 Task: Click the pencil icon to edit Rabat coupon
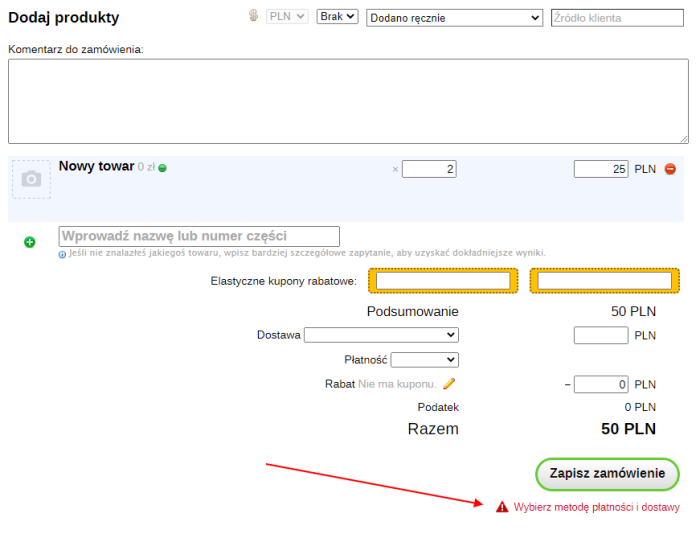pyautogui.click(x=449, y=383)
